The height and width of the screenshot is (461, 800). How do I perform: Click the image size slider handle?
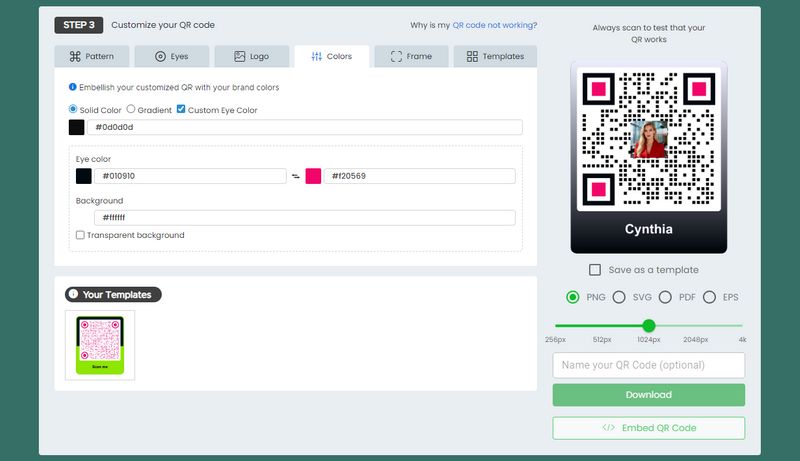click(x=649, y=325)
